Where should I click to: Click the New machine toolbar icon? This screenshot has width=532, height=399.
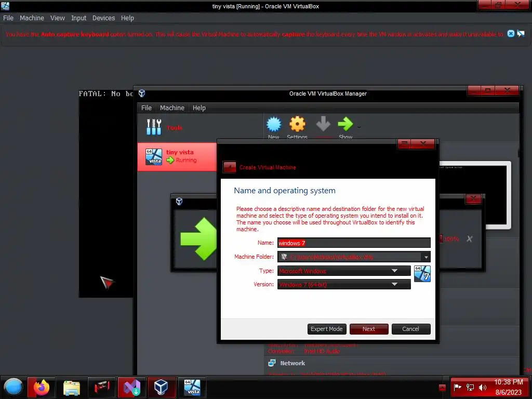coord(273,125)
